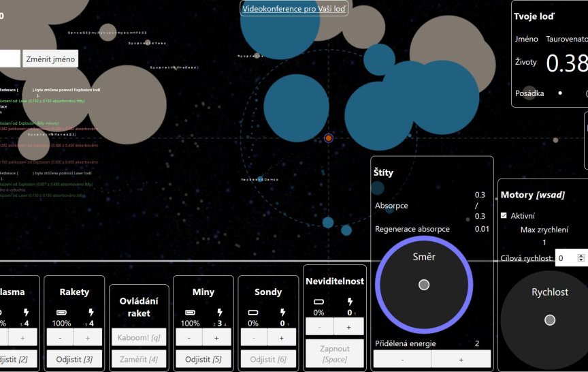Open Videokonference pro Vaši loď link

coord(294,9)
